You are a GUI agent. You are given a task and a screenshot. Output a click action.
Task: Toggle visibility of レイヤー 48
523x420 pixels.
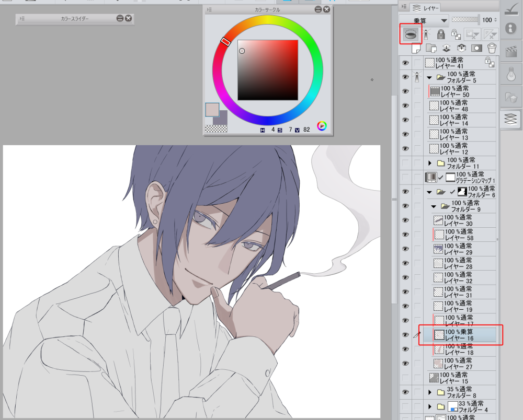[405, 106]
